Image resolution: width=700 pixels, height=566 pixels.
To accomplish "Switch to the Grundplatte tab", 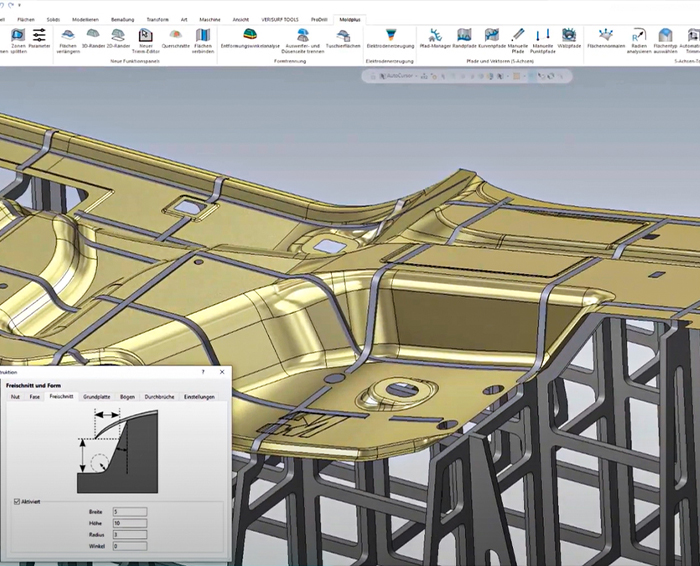I will (97, 397).
